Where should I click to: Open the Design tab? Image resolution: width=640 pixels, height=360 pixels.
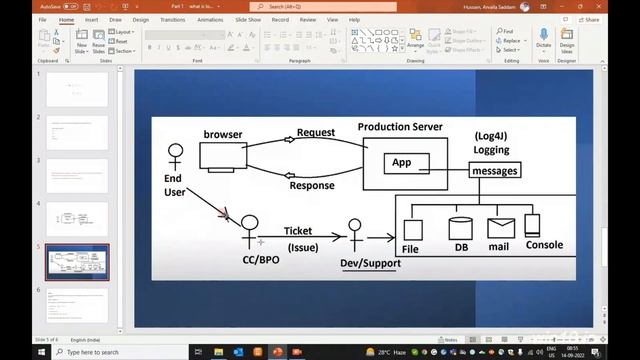140,20
